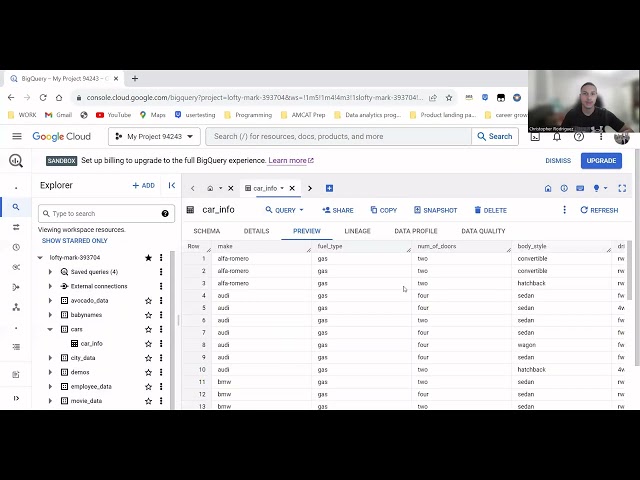Focus the Google Cloud resource search box

[x=339, y=136]
